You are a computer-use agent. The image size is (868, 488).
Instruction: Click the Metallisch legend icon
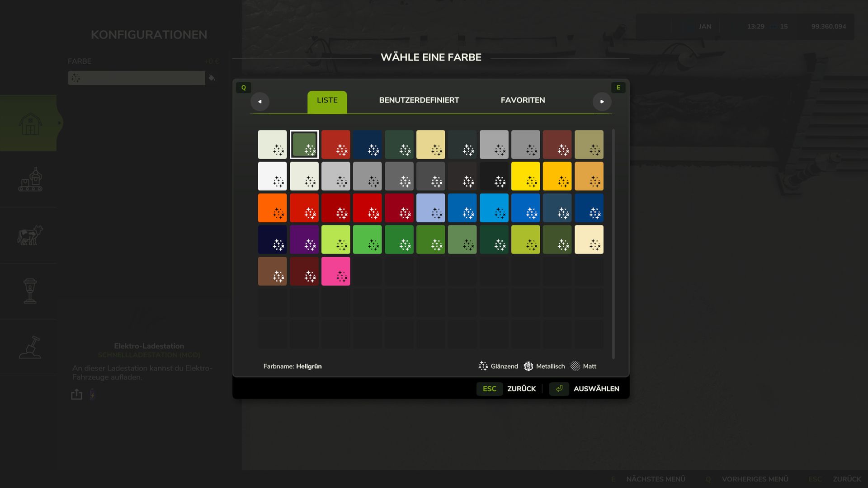[x=528, y=366]
